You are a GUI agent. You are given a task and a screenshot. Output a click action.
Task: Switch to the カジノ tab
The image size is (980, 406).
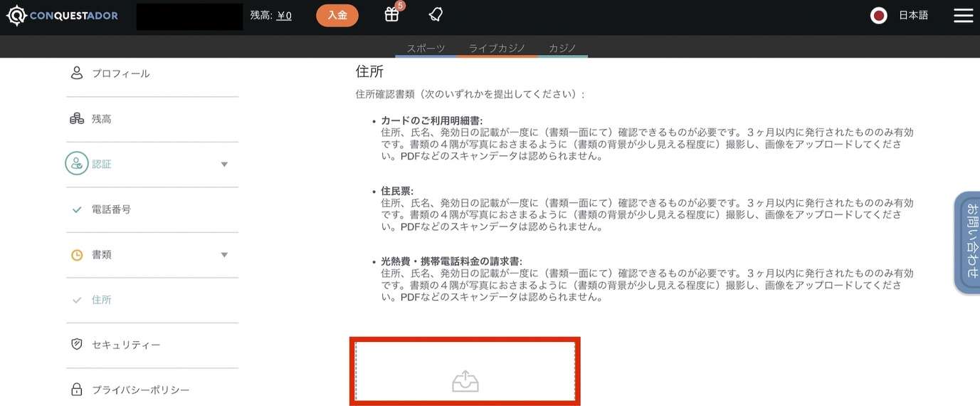[x=562, y=48]
